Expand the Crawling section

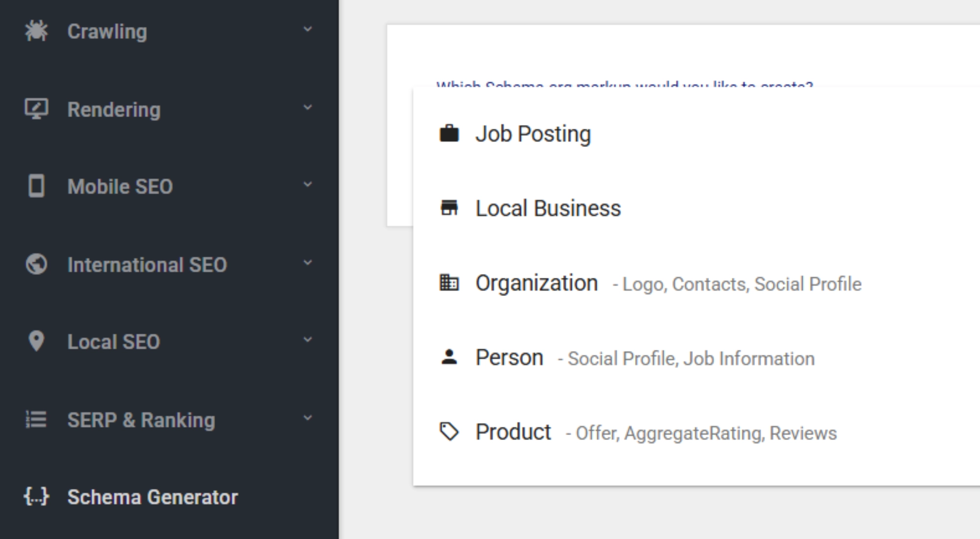tap(307, 30)
